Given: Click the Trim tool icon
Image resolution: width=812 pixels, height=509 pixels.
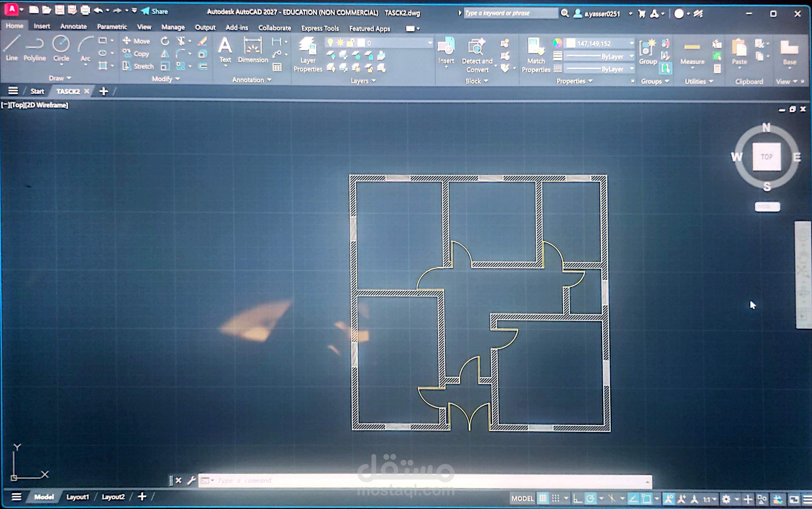Looking at the screenshot, I should coord(181,41).
